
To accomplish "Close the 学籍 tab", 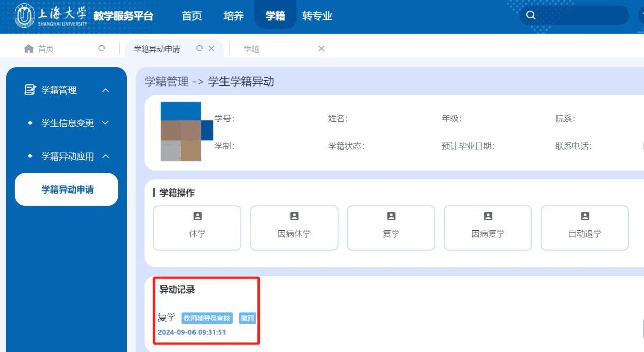I will (x=321, y=49).
